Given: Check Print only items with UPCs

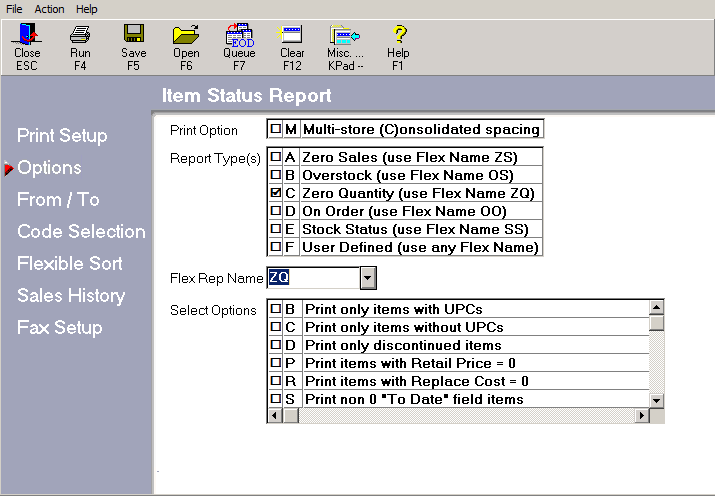Looking at the screenshot, I should tap(275, 309).
